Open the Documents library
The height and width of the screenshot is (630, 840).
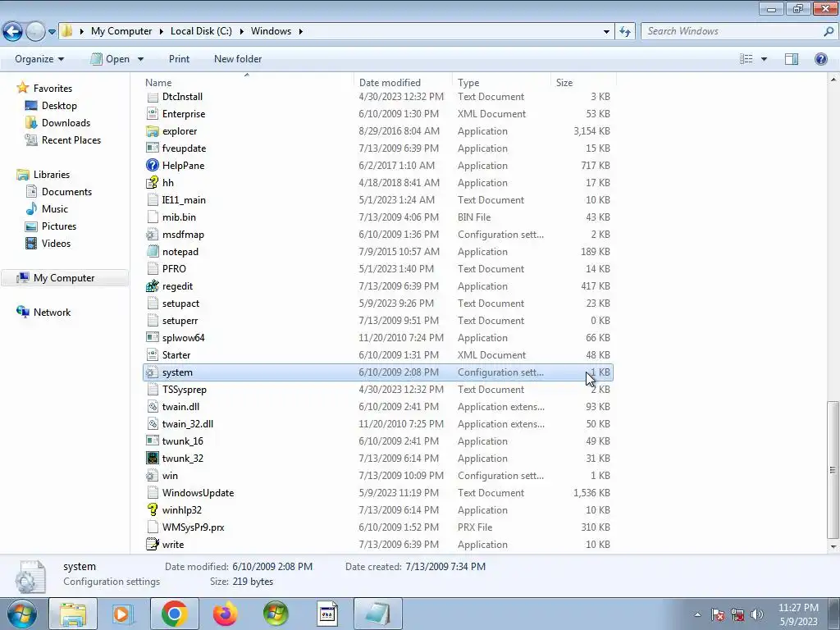tap(66, 192)
